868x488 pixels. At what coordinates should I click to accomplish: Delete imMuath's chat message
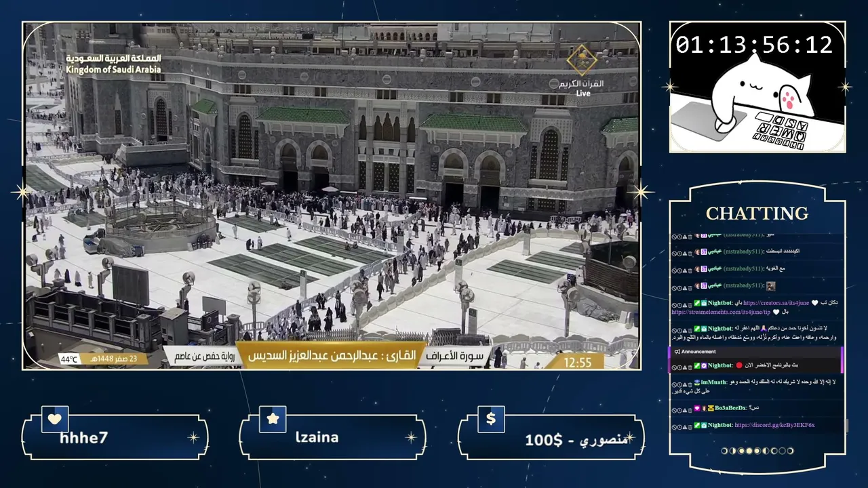click(690, 384)
